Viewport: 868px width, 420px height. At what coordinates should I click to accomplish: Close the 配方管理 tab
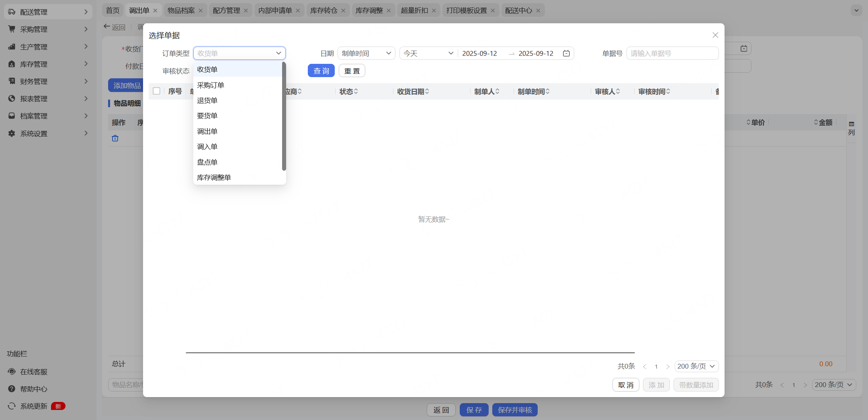tap(246, 10)
